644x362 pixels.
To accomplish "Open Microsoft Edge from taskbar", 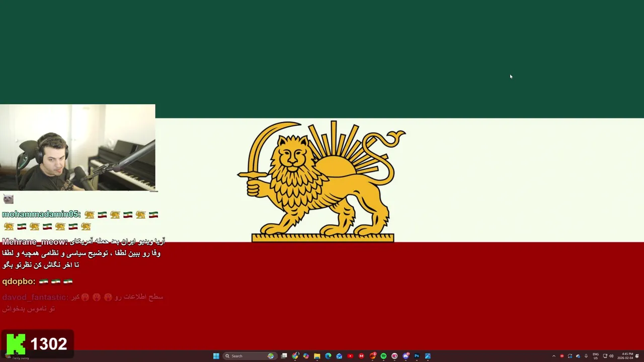I will point(328,356).
